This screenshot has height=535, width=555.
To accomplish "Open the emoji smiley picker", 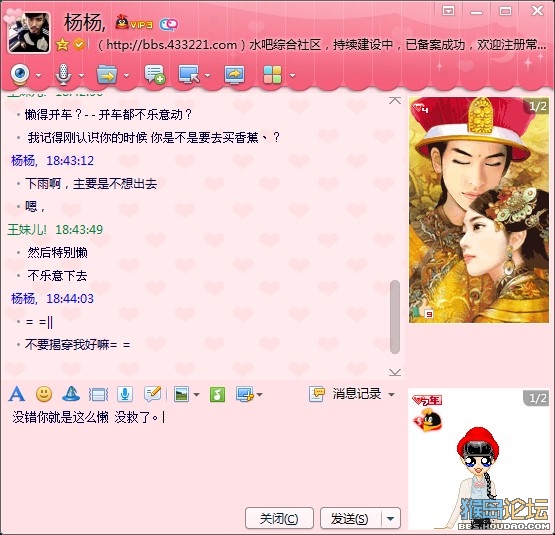I will [44, 394].
